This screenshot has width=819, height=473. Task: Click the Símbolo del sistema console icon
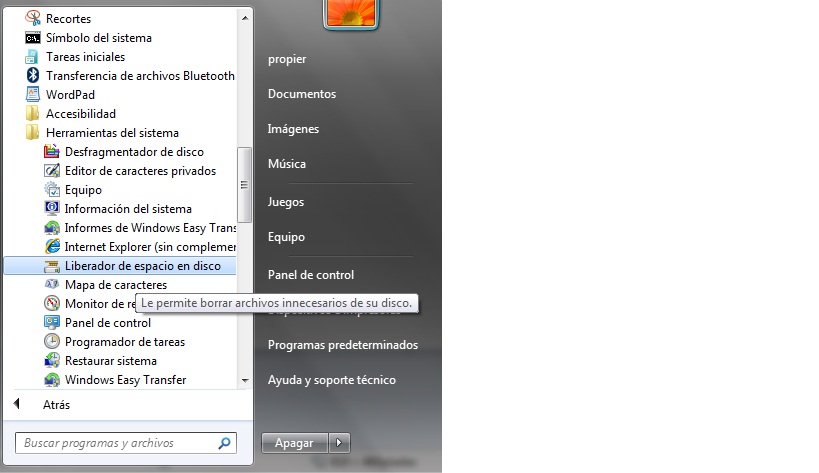[x=33, y=38]
